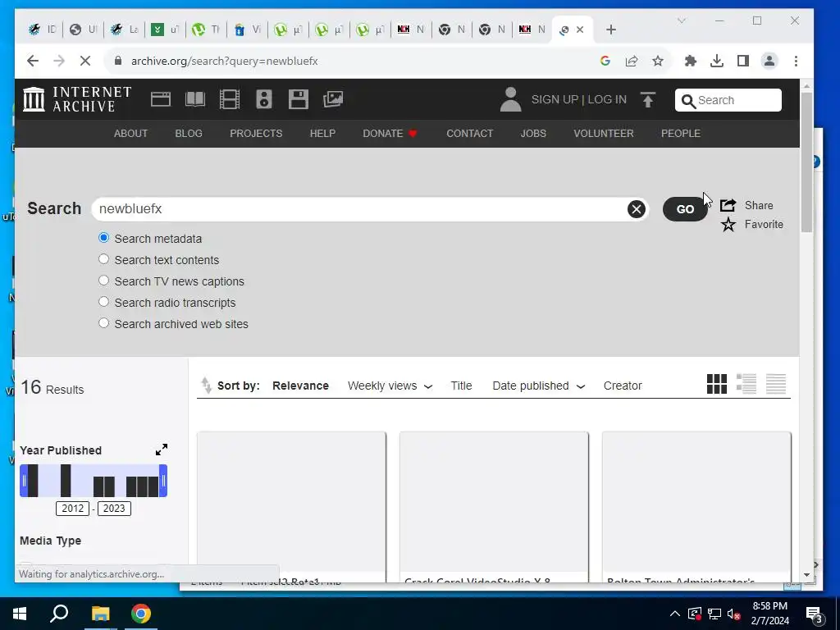
Task: Open the VOLUNTEER menu item
Action: tap(604, 134)
